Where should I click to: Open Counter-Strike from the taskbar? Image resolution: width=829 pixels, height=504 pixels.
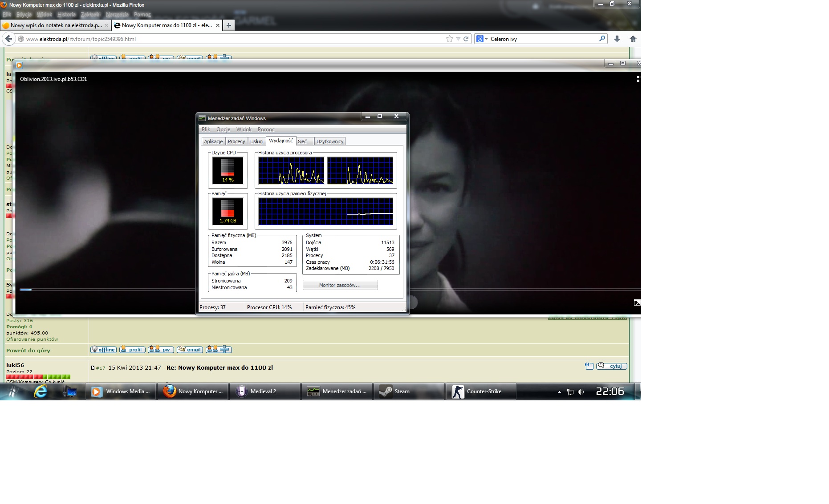(482, 391)
